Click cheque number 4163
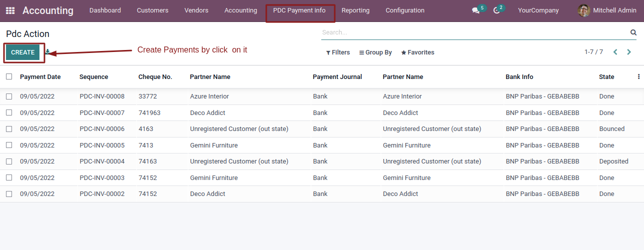 point(146,129)
